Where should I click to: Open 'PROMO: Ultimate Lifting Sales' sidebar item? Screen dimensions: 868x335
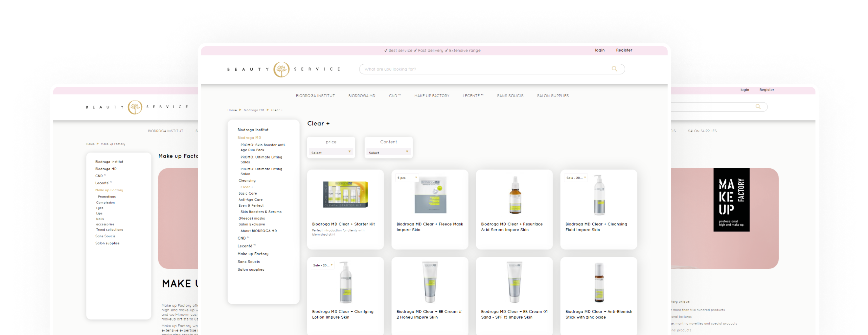[261, 159]
